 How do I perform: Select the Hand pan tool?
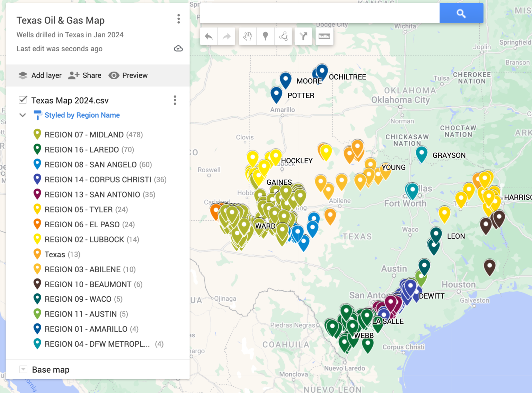pos(247,36)
